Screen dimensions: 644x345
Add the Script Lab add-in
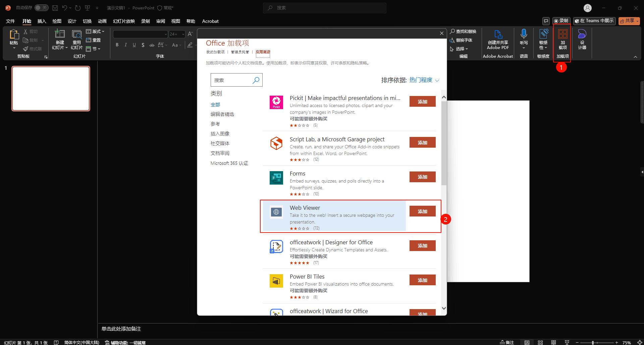pos(423,143)
